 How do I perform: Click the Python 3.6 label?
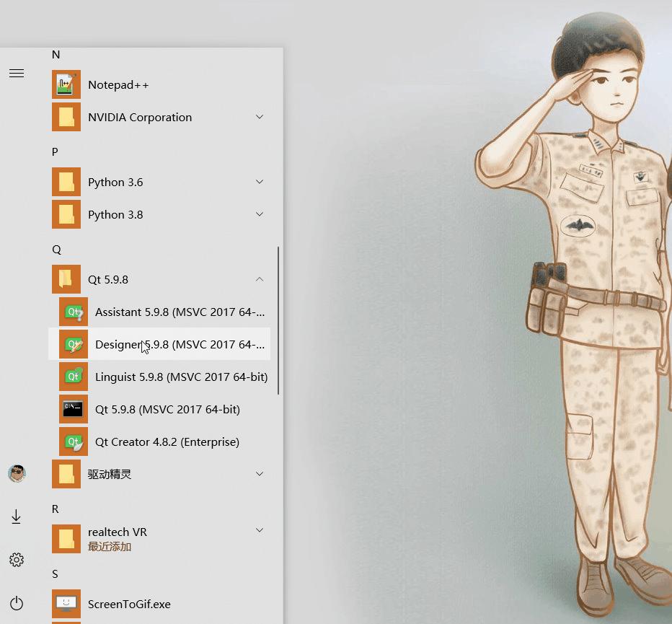tap(115, 183)
